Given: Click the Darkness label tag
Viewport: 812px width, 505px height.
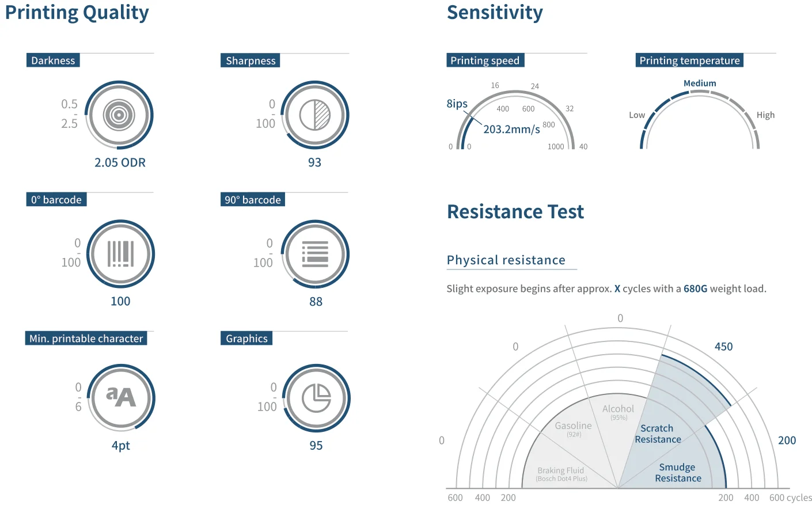Looking at the screenshot, I should click(x=53, y=60).
